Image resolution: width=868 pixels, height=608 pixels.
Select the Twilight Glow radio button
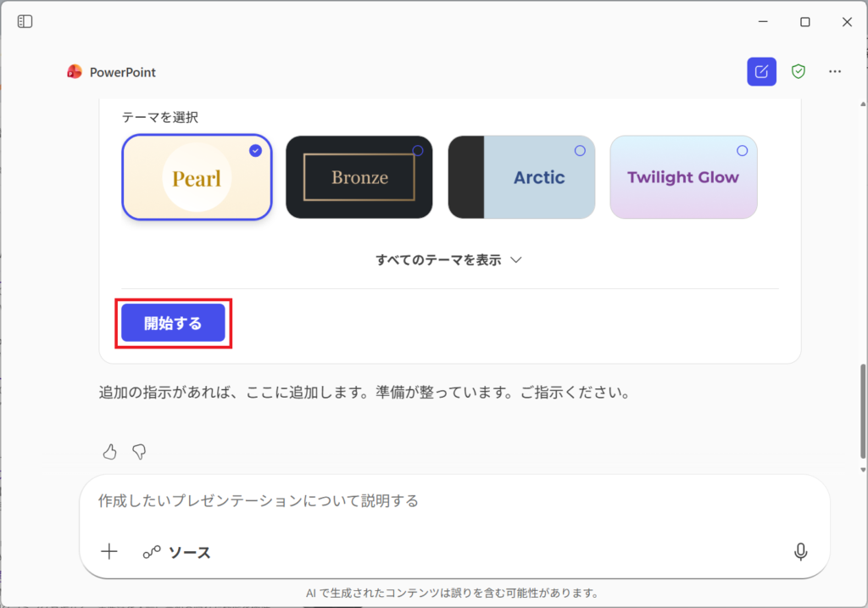[x=742, y=150]
